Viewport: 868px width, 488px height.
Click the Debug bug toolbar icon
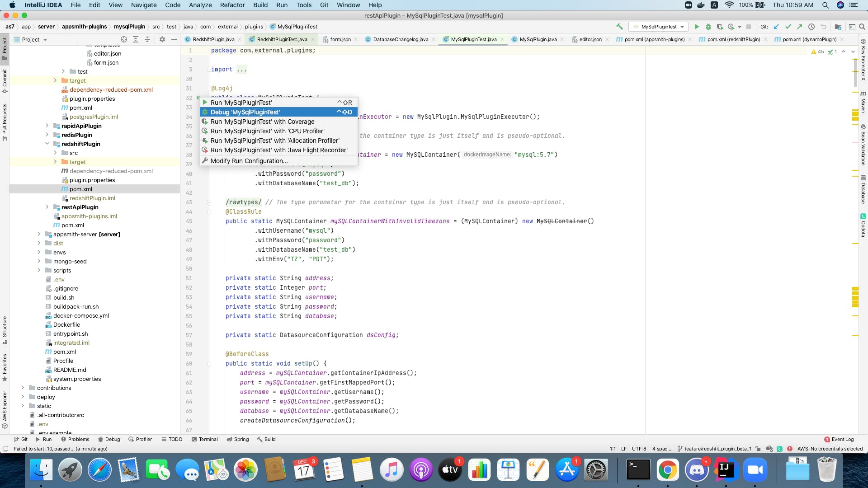pos(708,27)
